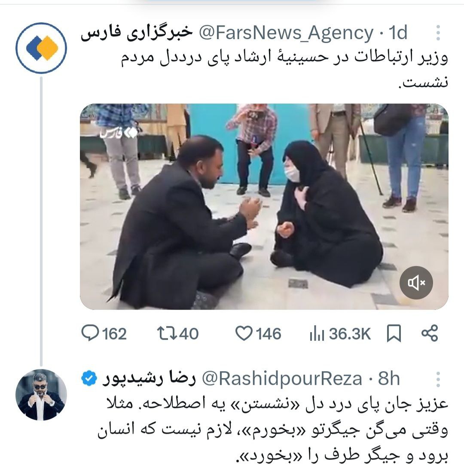Click the خبرگزاری فارس display name
Viewport: 464px width, 476px height.
[137, 33]
